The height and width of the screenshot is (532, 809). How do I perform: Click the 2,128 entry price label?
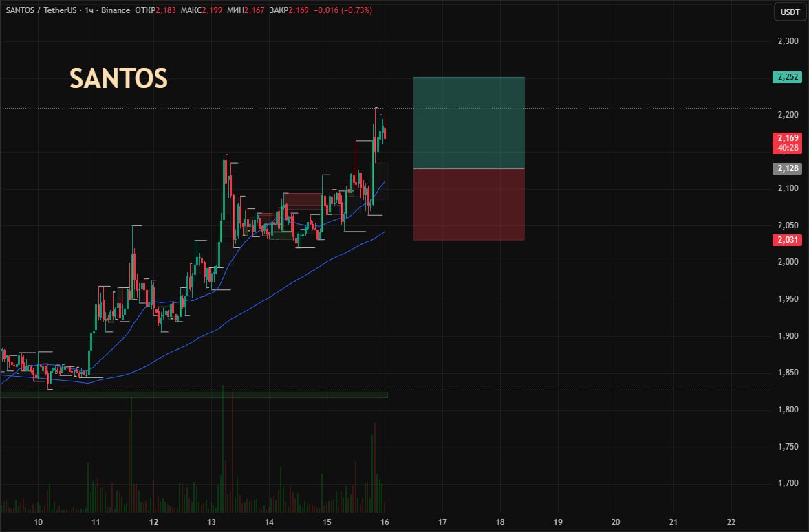pos(787,168)
